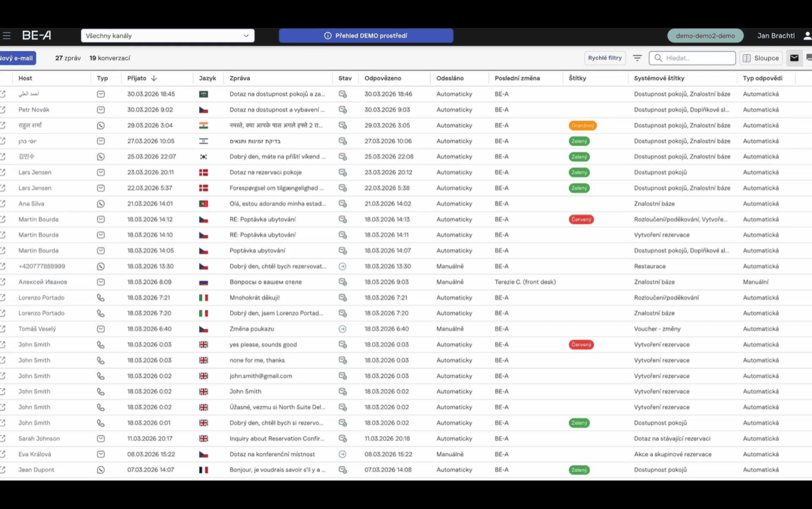Click the message 'Změna poukazu'

pyautogui.click(x=252, y=329)
